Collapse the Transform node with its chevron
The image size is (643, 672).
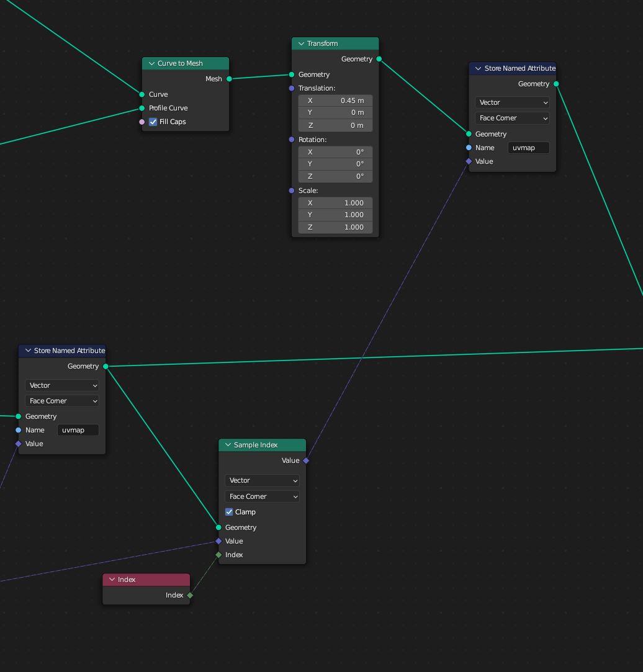[302, 43]
